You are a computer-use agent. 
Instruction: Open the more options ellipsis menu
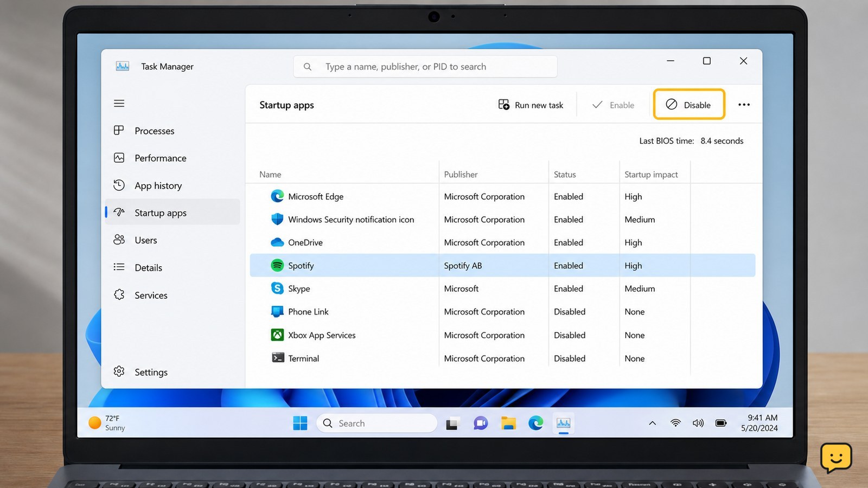click(x=744, y=105)
